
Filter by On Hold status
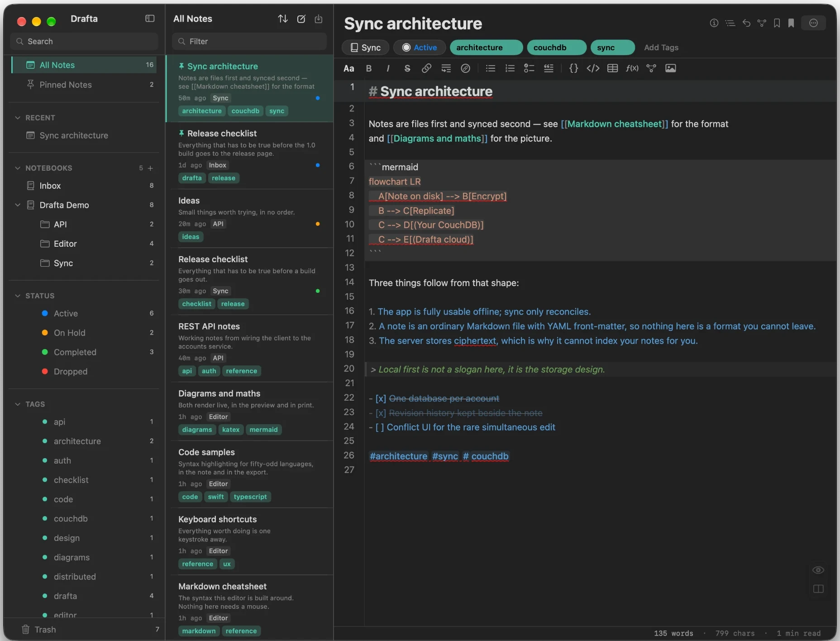(x=84, y=333)
